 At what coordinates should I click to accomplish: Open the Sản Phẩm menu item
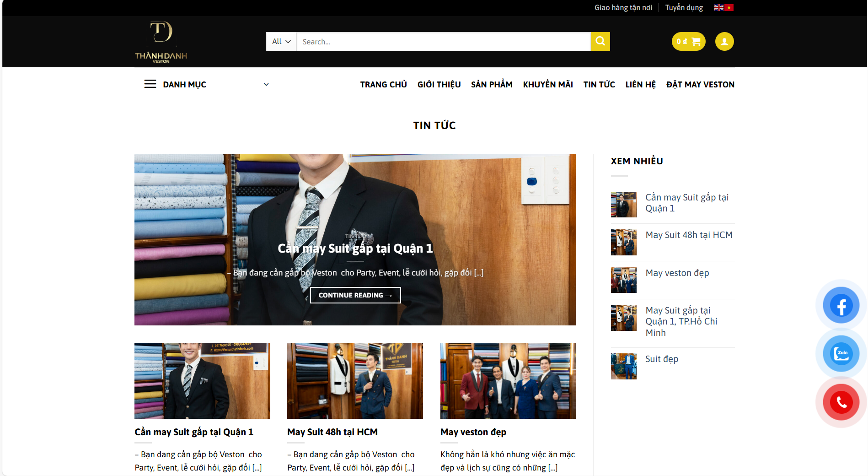click(492, 85)
